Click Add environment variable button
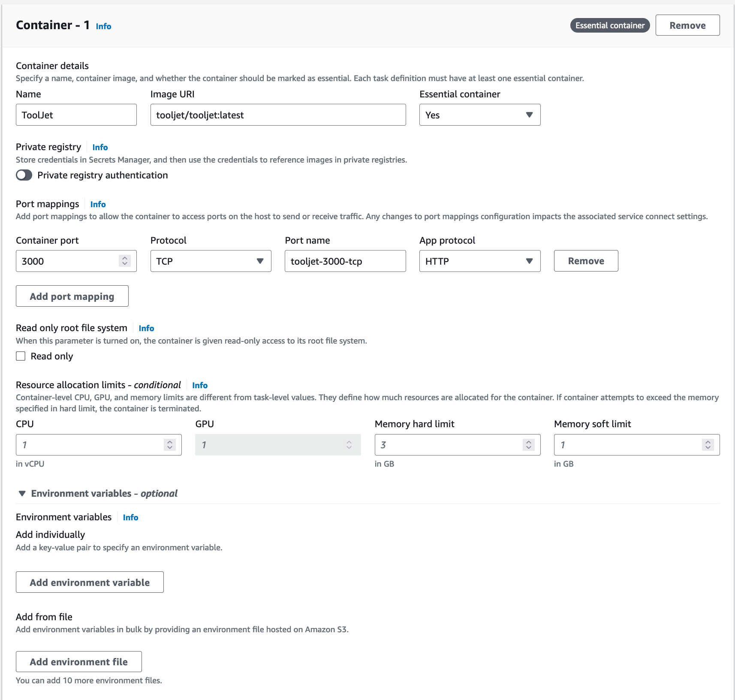735x700 pixels. (90, 582)
